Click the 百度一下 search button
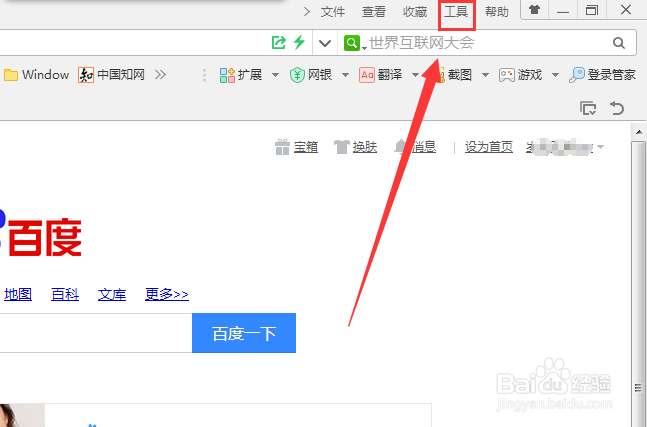Image resolution: width=647 pixels, height=427 pixels. coord(244,333)
